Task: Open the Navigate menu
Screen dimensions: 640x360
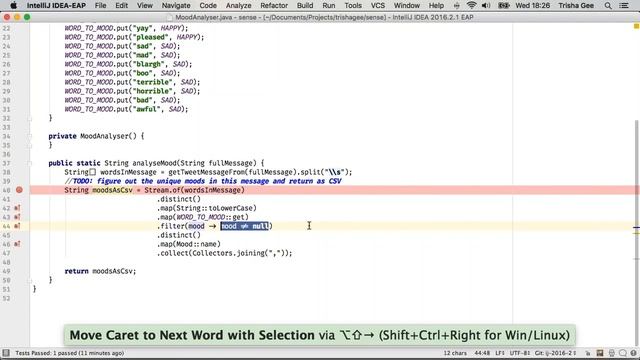Action: [x=176, y=5]
